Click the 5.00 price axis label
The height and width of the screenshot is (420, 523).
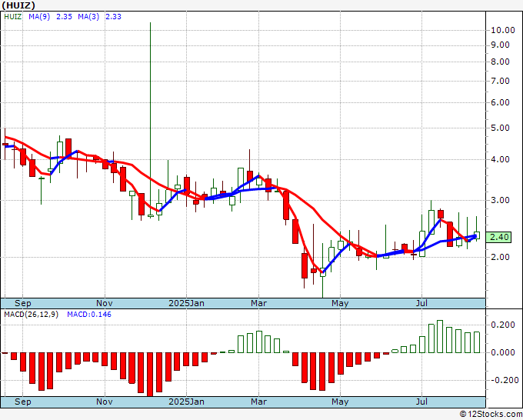501,128
